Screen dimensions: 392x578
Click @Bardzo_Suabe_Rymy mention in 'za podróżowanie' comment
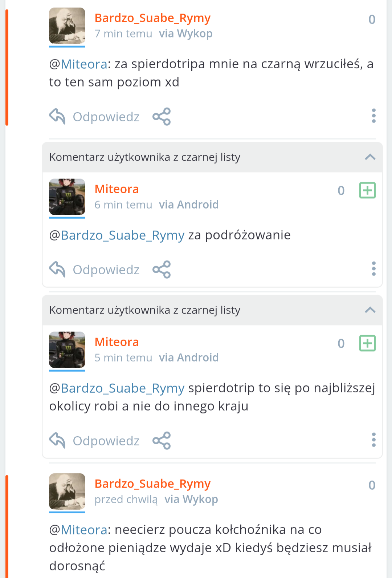pyautogui.click(x=117, y=236)
